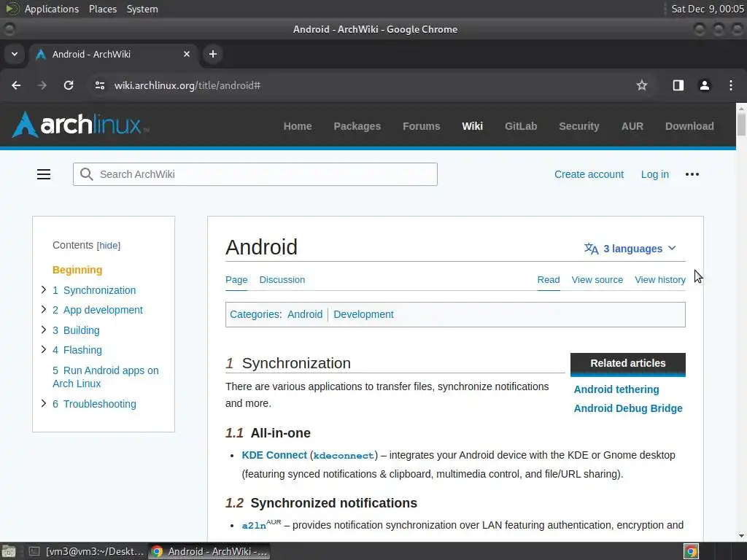Click the Chrome address bar URL
Viewport: 747px width, 560px height.
pos(187,85)
